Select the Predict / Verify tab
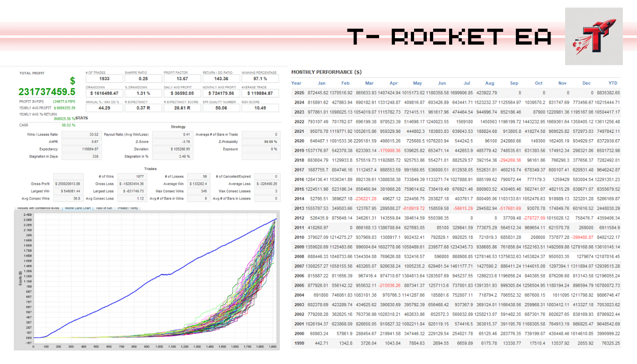 tap(128, 208)
